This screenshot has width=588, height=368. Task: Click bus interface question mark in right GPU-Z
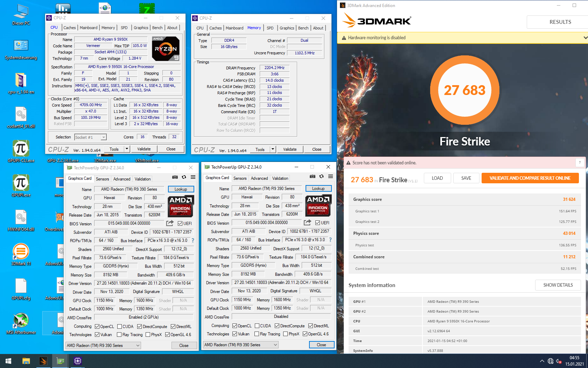click(x=330, y=240)
